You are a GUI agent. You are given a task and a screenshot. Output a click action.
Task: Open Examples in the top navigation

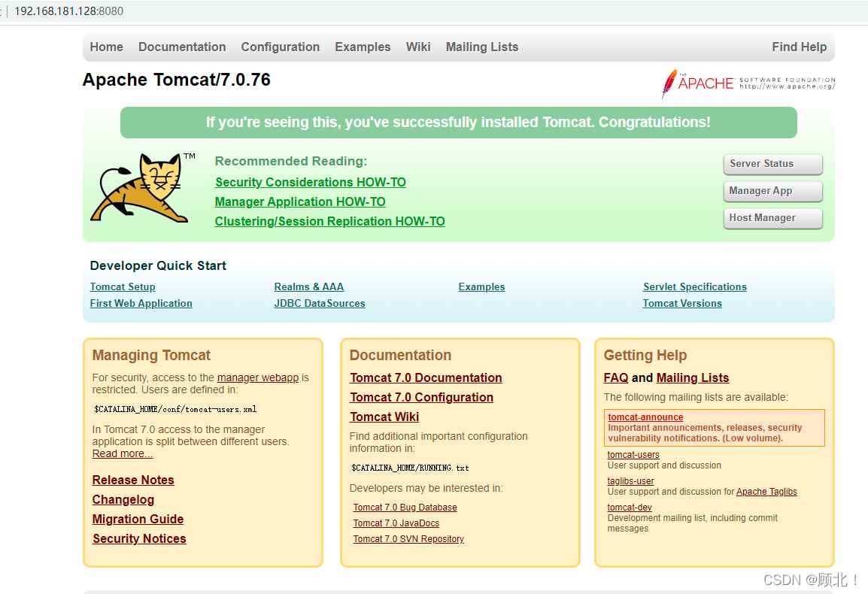363,47
